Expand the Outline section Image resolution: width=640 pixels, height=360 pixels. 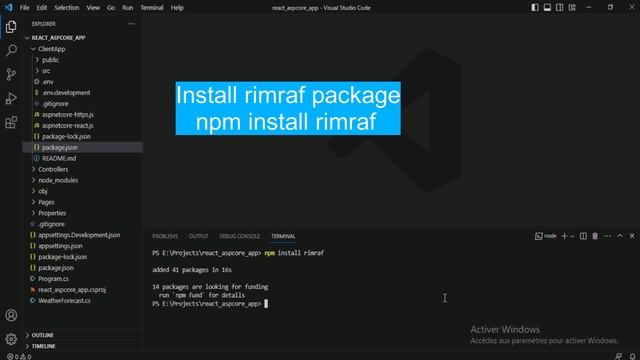pos(82,335)
